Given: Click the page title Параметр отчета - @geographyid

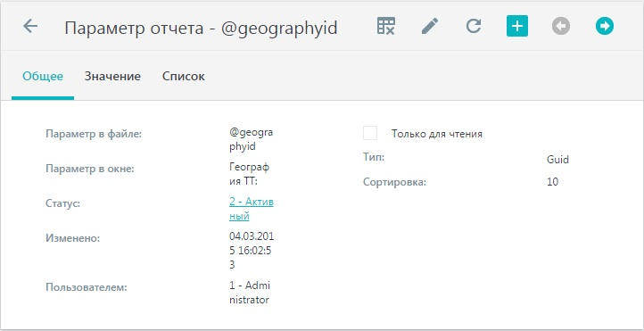Looking at the screenshot, I should 201,28.
